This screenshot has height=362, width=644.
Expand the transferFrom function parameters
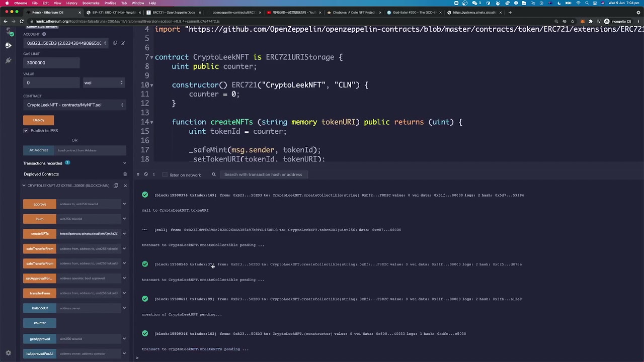pos(124,293)
